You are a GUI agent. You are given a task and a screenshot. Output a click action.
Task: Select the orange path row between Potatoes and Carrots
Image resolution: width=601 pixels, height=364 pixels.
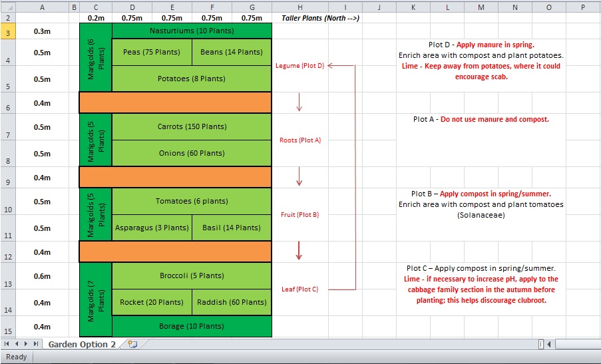[x=175, y=102]
